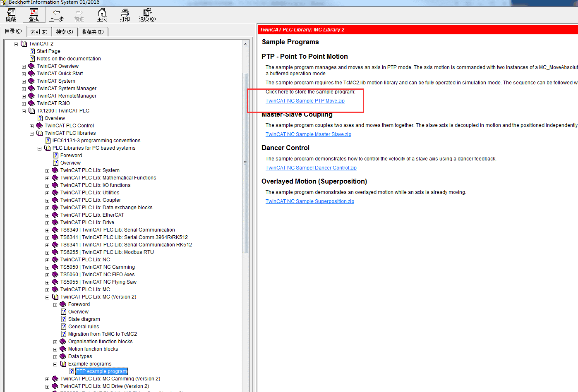
Task: Collapse PLC Libraries for PC based systems
Action: pyautogui.click(x=39, y=148)
